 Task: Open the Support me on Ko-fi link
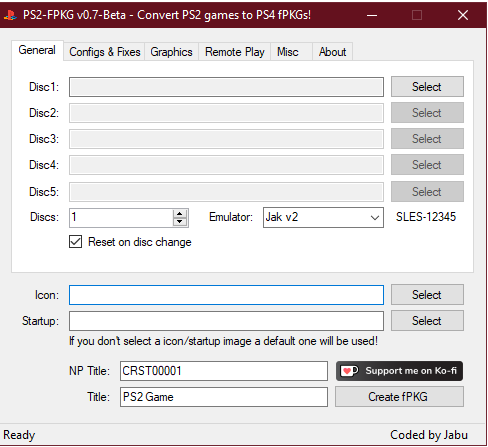(x=399, y=371)
